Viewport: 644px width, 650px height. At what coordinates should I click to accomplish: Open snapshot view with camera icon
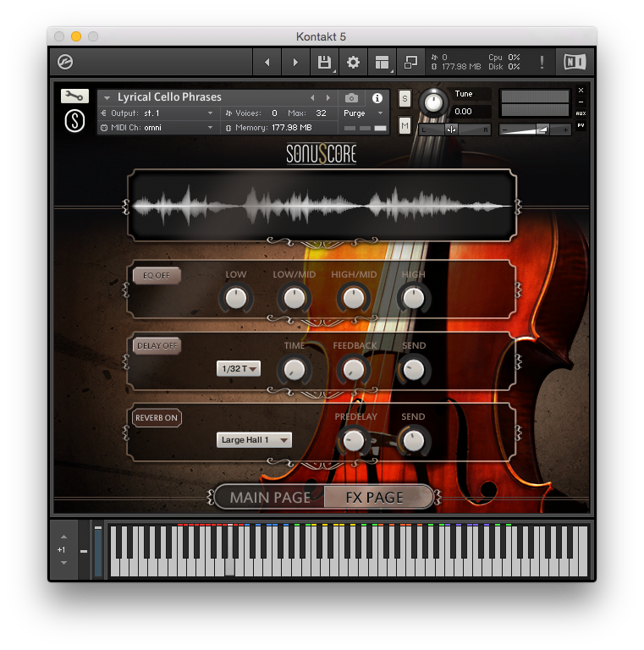tap(351, 98)
